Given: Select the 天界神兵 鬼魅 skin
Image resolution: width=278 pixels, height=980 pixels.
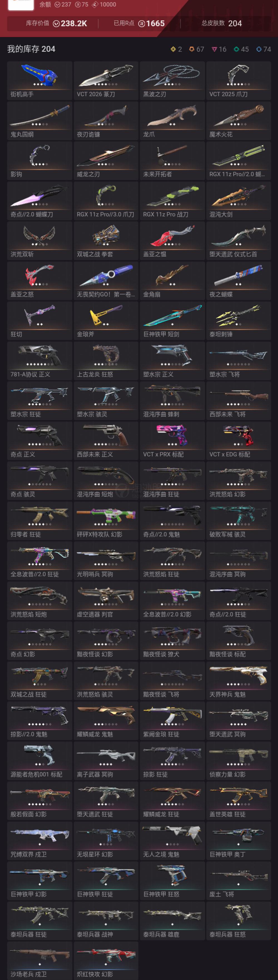Looking at the screenshot, I should 239,681.
